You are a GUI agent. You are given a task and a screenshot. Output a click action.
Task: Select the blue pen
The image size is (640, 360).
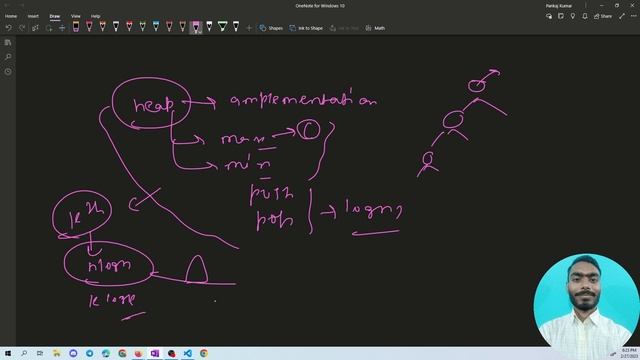156,27
